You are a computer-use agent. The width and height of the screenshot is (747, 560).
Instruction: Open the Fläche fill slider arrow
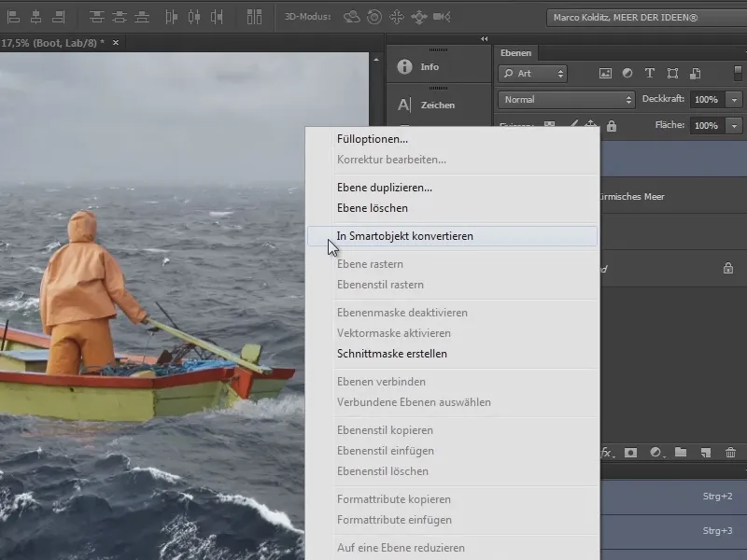pyautogui.click(x=734, y=126)
